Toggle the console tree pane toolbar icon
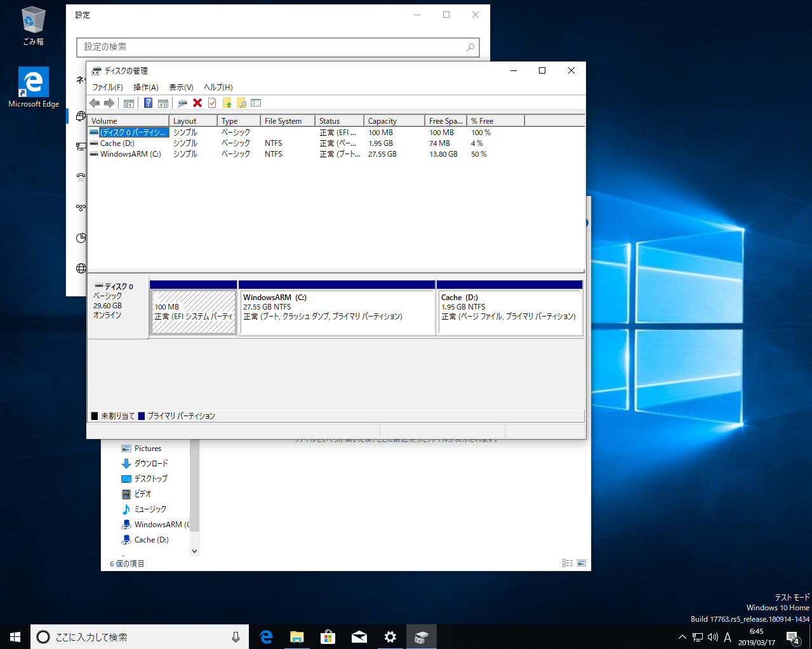 coord(129,103)
